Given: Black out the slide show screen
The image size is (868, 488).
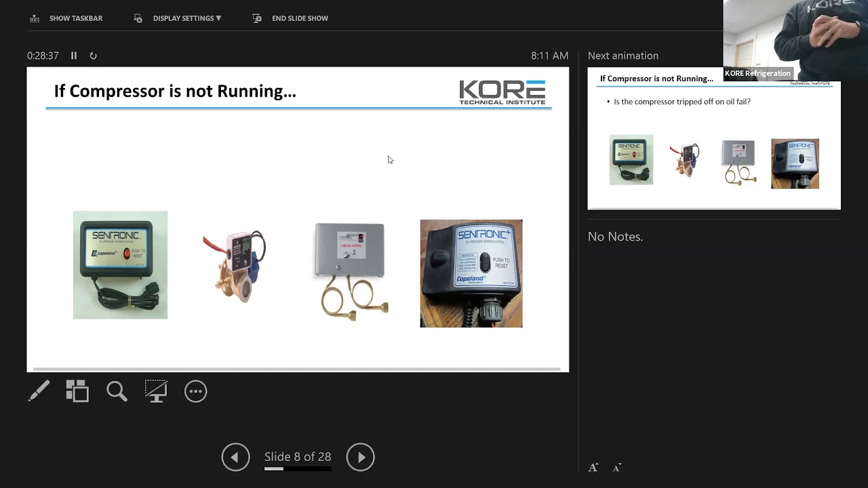Looking at the screenshot, I should (156, 391).
